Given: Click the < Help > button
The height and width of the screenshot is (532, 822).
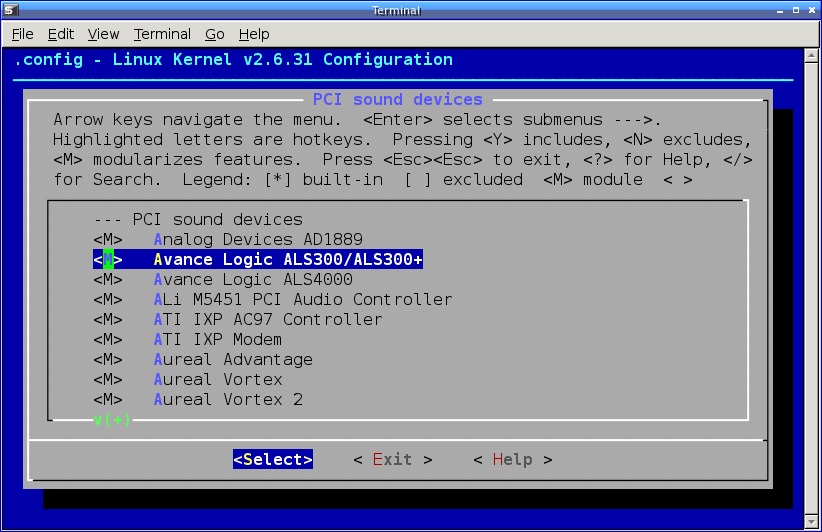Looking at the screenshot, I should 513,459.
